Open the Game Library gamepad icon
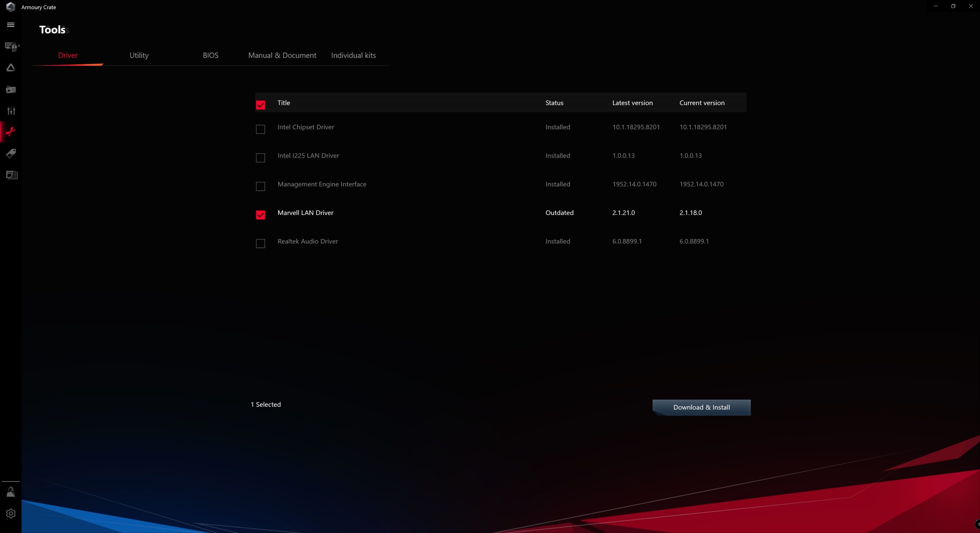980x533 pixels. point(11,90)
